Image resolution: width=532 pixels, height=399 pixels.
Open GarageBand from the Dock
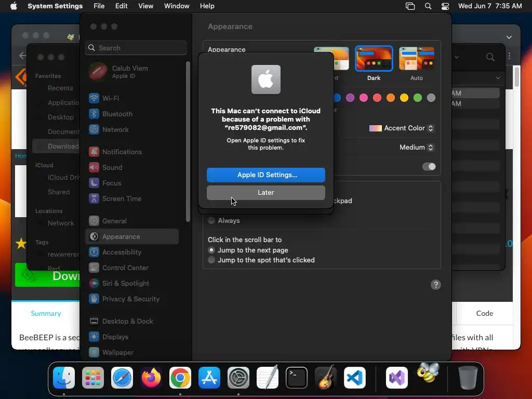click(326, 378)
